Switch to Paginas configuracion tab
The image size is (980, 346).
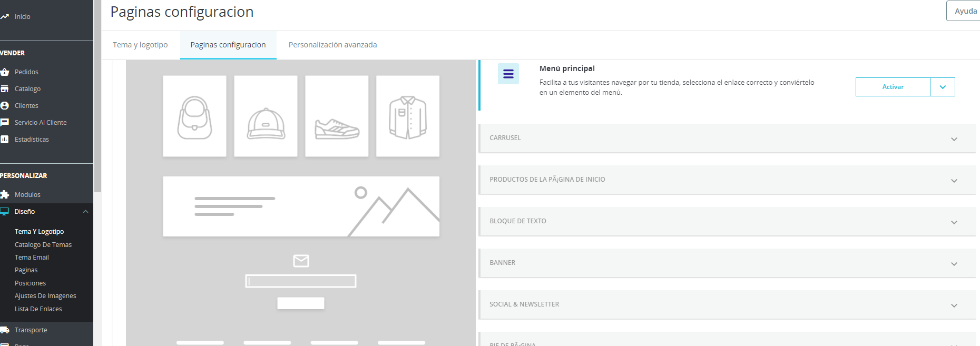click(x=228, y=45)
